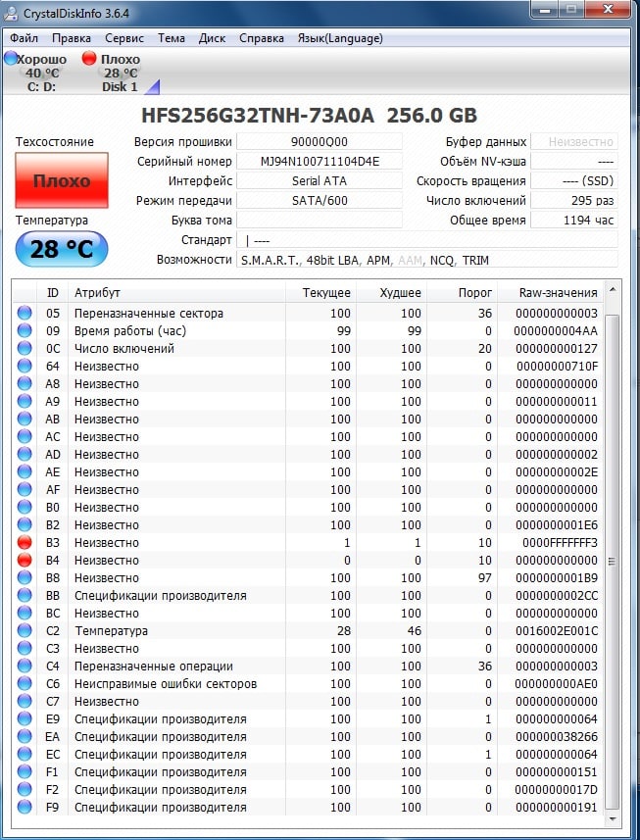640x840 pixels.
Task: Click the blue status icon for attribute E9
Action: click(x=25, y=718)
